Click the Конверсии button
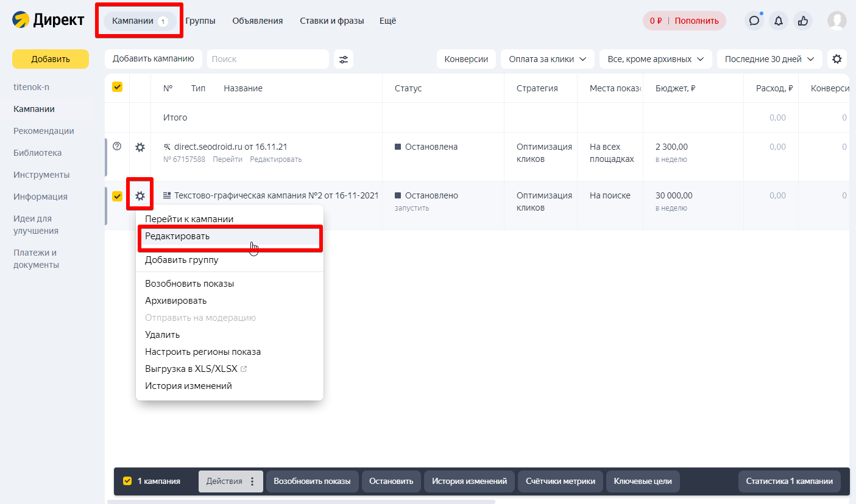856x504 pixels. [466, 59]
